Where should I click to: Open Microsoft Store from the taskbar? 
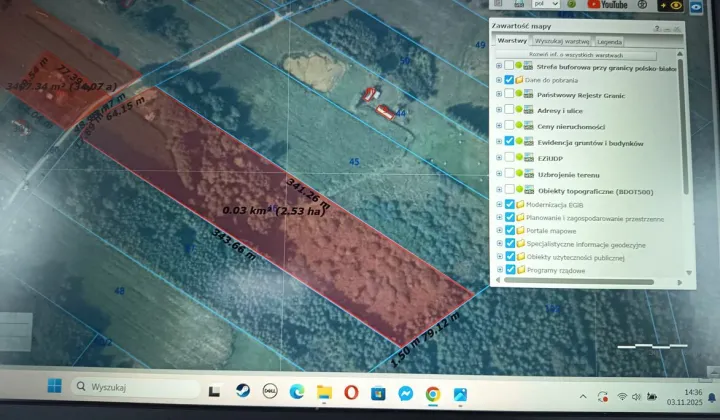tap(378, 393)
